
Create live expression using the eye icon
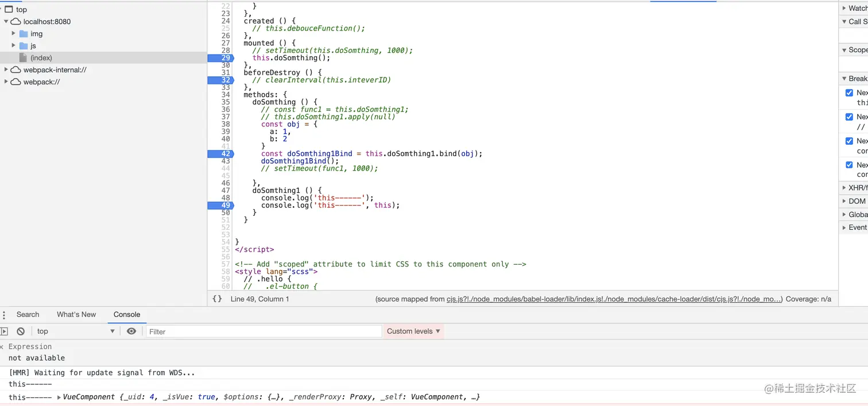(x=131, y=331)
